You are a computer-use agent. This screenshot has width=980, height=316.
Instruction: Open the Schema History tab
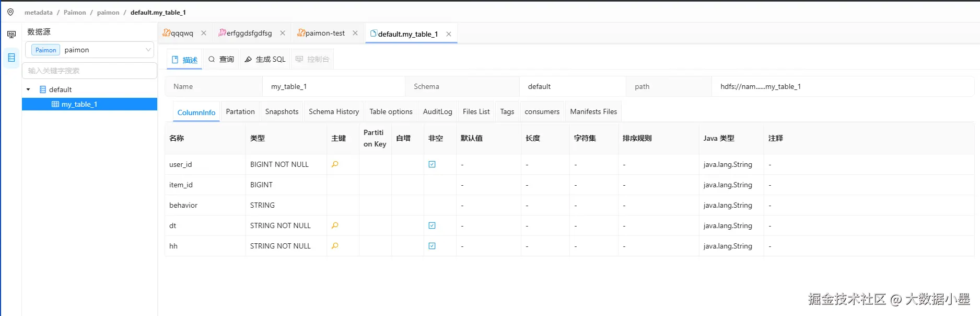click(334, 111)
